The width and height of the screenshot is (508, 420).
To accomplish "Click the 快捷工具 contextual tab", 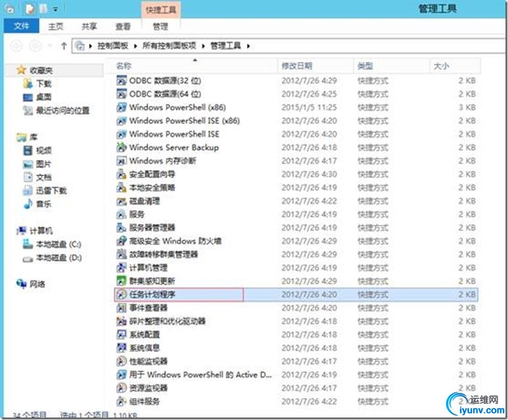I will [161, 10].
